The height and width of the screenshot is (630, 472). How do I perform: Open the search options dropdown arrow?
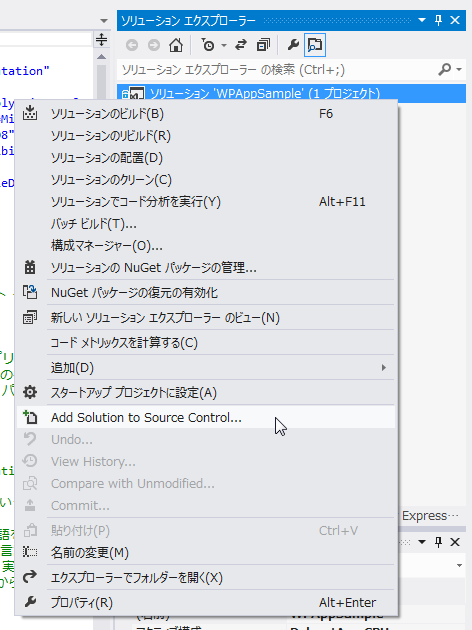[459, 70]
